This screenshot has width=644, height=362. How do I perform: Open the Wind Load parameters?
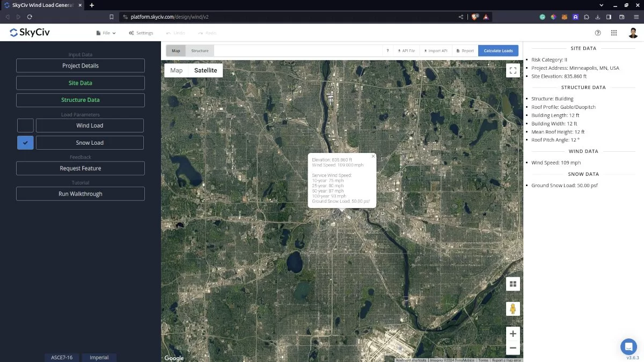tap(90, 125)
